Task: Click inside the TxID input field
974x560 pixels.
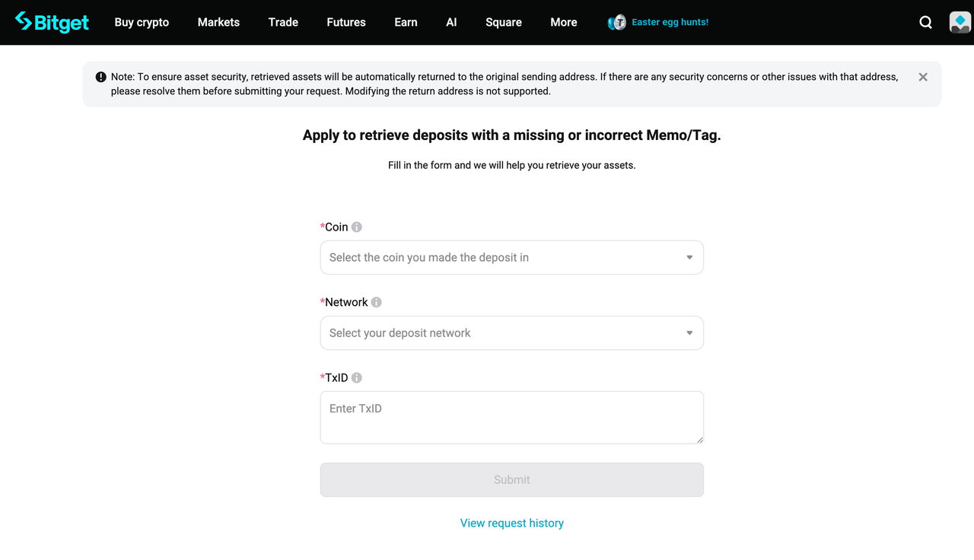Action: (511, 417)
